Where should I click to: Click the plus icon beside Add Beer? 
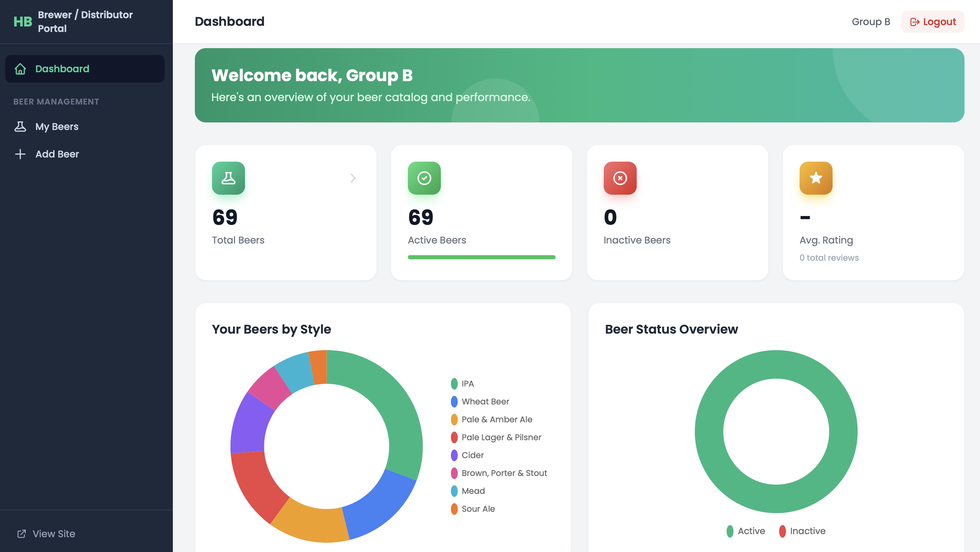tap(20, 154)
